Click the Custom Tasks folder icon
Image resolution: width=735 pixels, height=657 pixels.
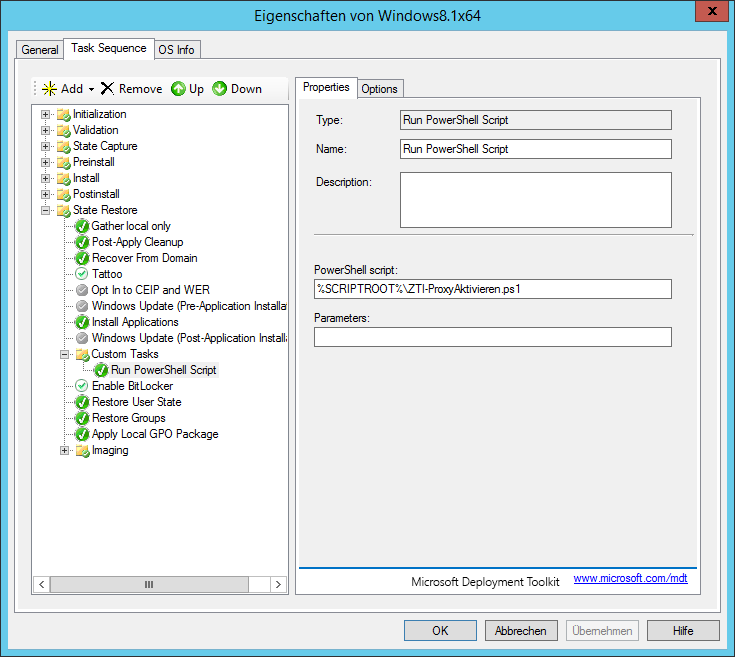tap(82, 354)
